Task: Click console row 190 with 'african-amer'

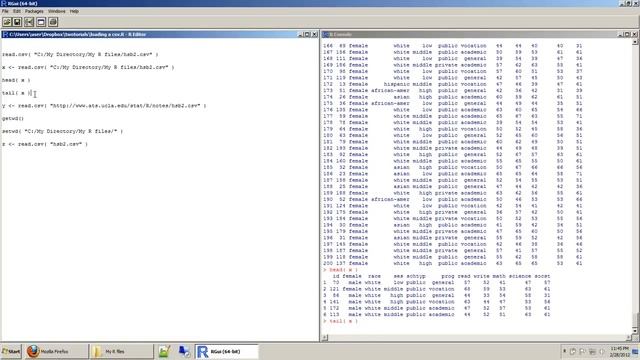Action: [453, 199]
